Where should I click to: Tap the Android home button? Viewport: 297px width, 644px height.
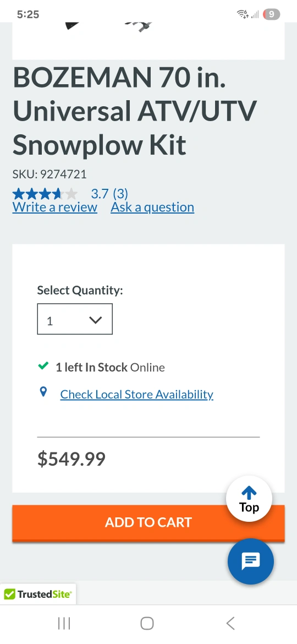pos(147,623)
